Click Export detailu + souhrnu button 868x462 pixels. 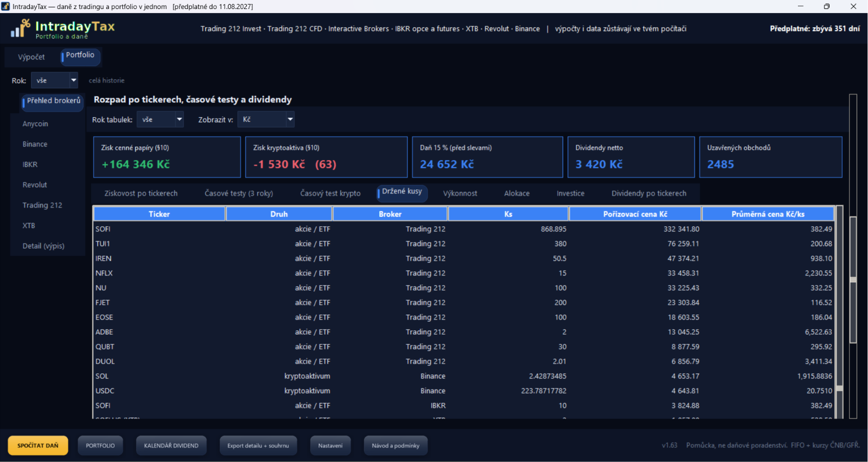[258, 446]
